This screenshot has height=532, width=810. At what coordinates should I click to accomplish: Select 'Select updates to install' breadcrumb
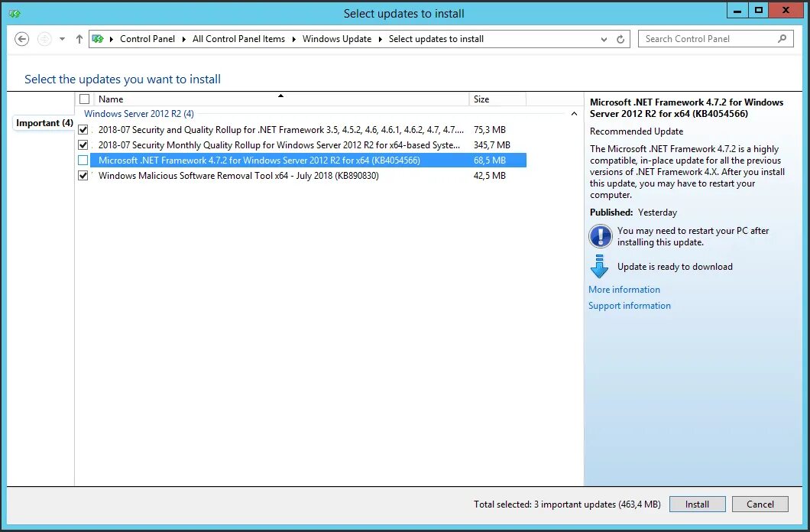tap(436, 39)
